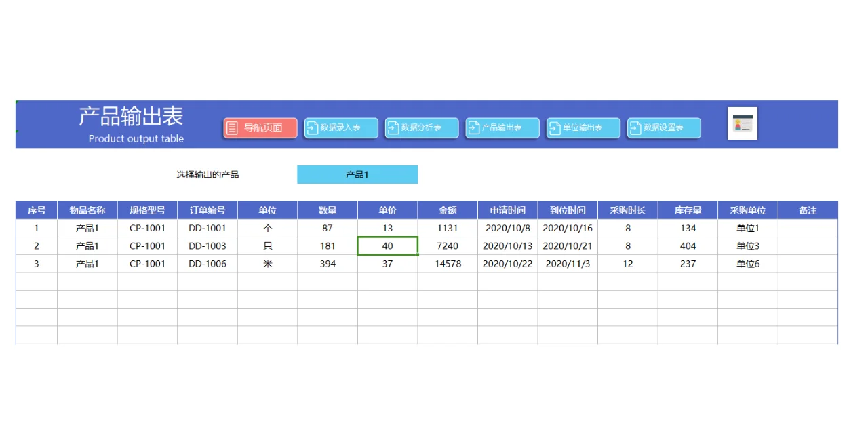Select quantity cell 394
This screenshot has height=434, width=868.
[x=328, y=264]
